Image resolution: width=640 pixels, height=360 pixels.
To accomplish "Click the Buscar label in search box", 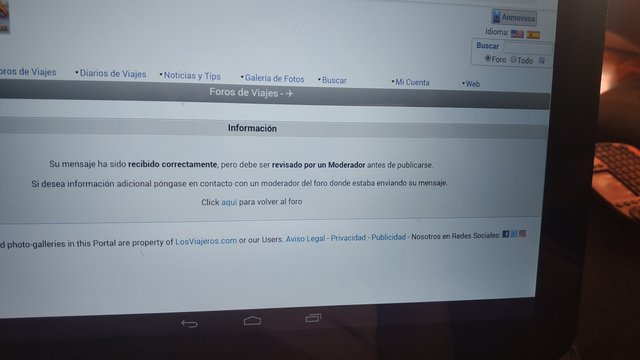I will pyautogui.click(x=487, y=46).
